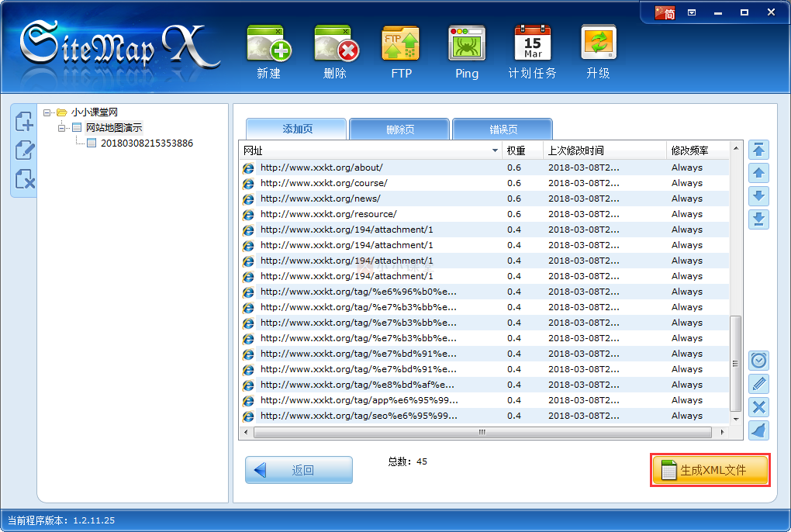Select tree item 20180308215353886
This screenshot has height=532, width=791.
click(x=147, y=143)
